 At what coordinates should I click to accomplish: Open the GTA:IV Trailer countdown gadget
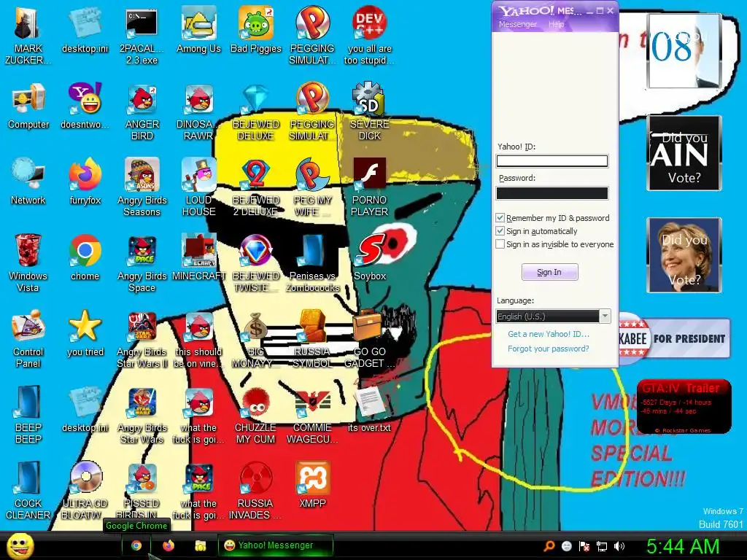[684, 406]
